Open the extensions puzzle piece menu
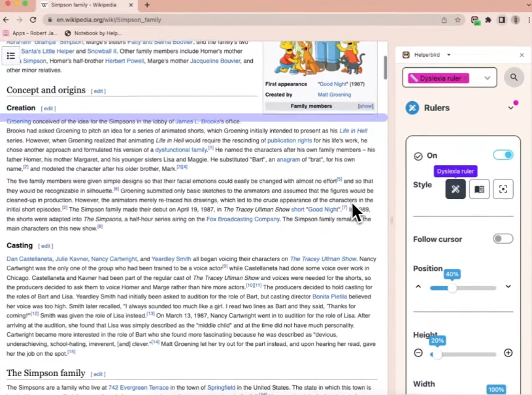 (x=488, y=20)
